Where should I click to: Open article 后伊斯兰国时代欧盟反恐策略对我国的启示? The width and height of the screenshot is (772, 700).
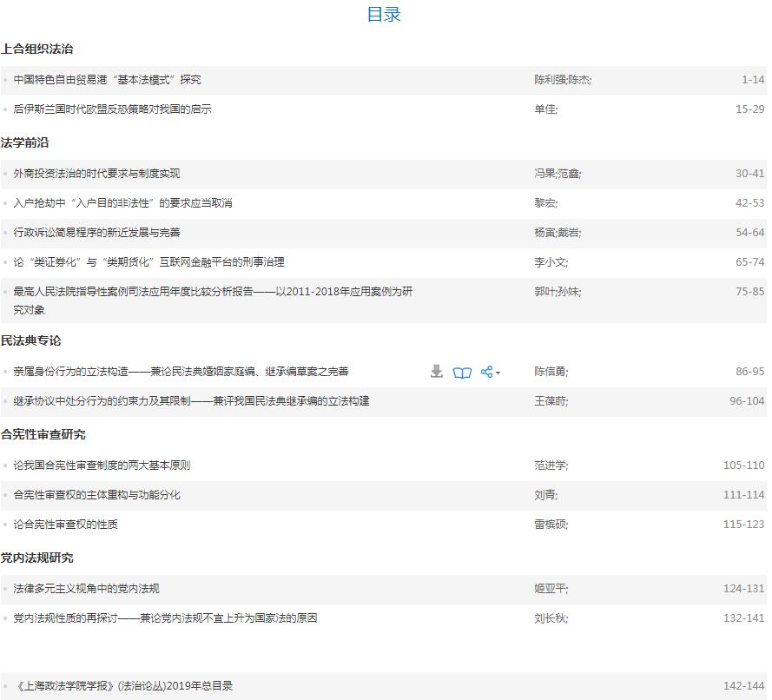(112, 109)
